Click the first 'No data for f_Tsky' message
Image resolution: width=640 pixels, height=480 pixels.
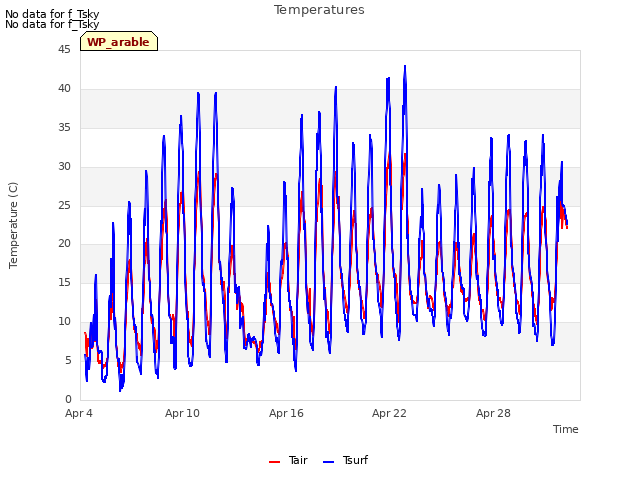coord(52,14)
